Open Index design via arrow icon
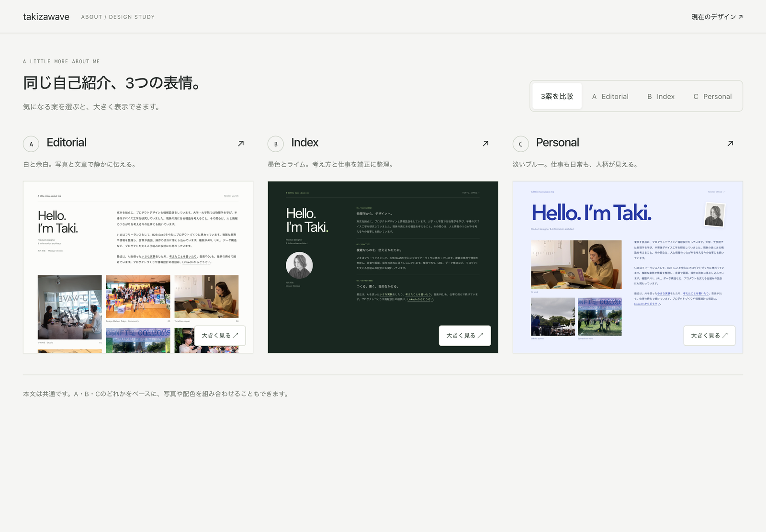 [485, 143]
